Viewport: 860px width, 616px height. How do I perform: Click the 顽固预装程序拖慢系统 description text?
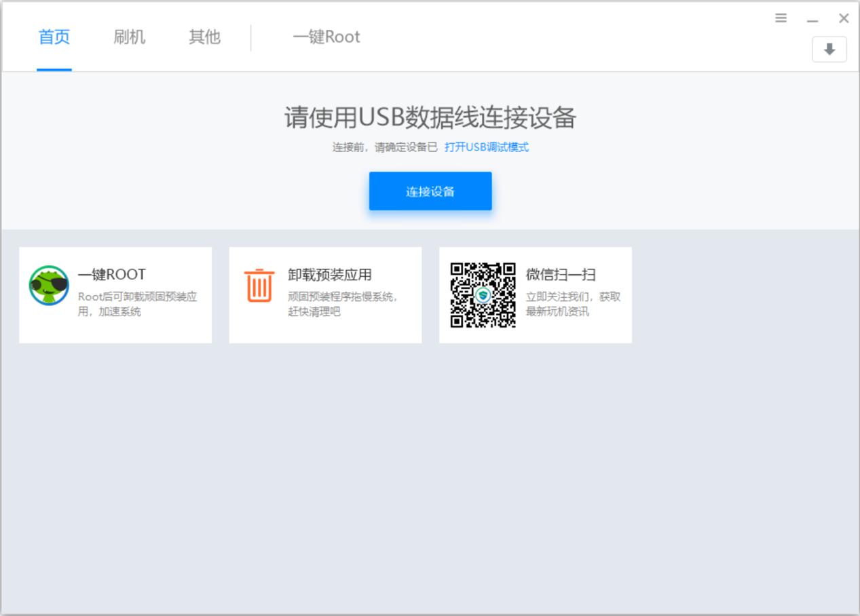pyautogui.click(x=342, y=304)
